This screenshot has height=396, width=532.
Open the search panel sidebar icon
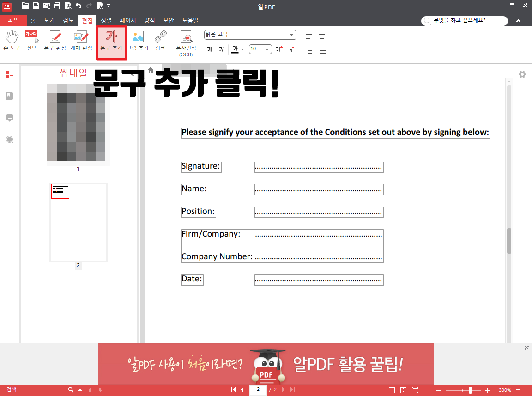tap(10, 140)
